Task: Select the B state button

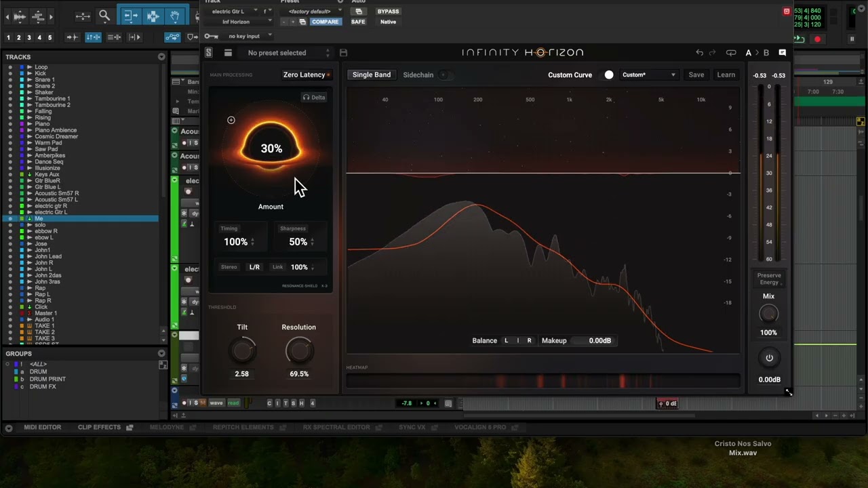Action: click(x=766, y=52)
